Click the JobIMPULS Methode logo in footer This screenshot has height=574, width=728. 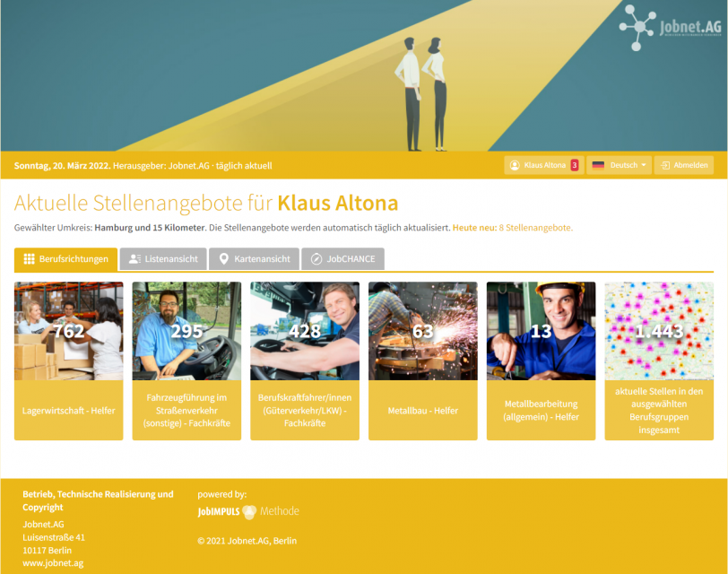point(248,511)
